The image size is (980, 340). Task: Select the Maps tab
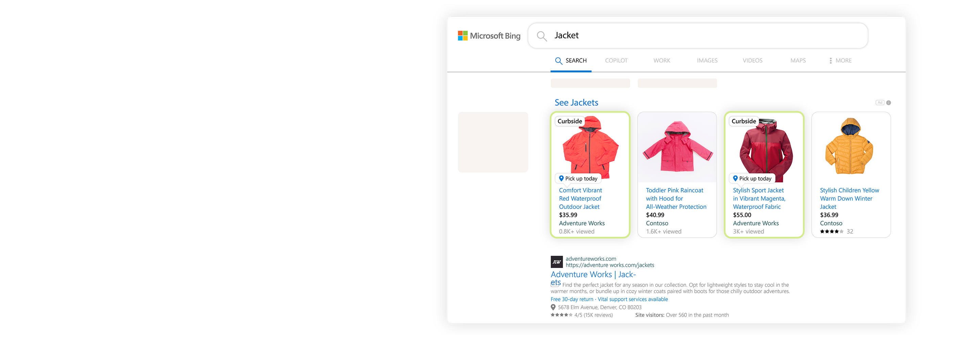pos(798,61)
